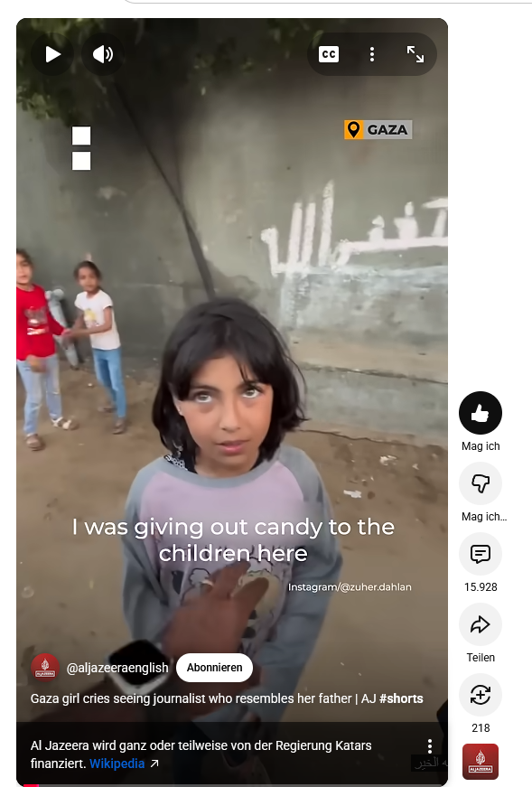Toggle closed captions CC button

click(x=329, y=54)
